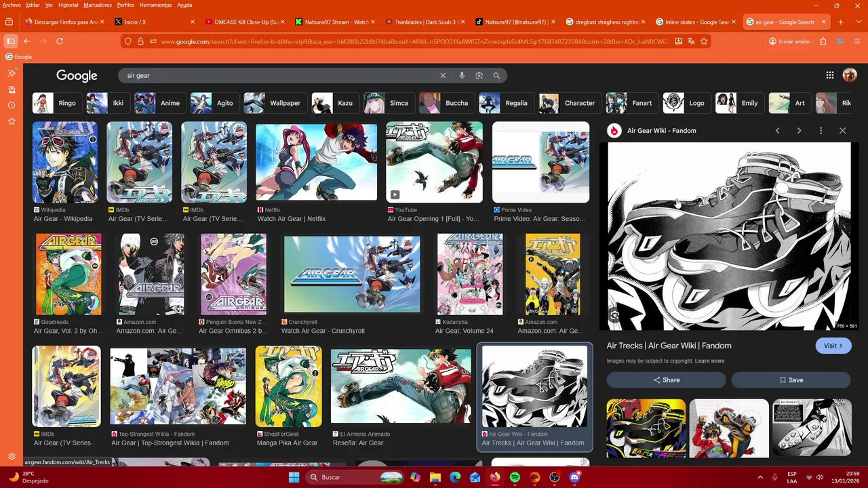
Task: Filter images by the Wallpaper chip
Action: 275,103
